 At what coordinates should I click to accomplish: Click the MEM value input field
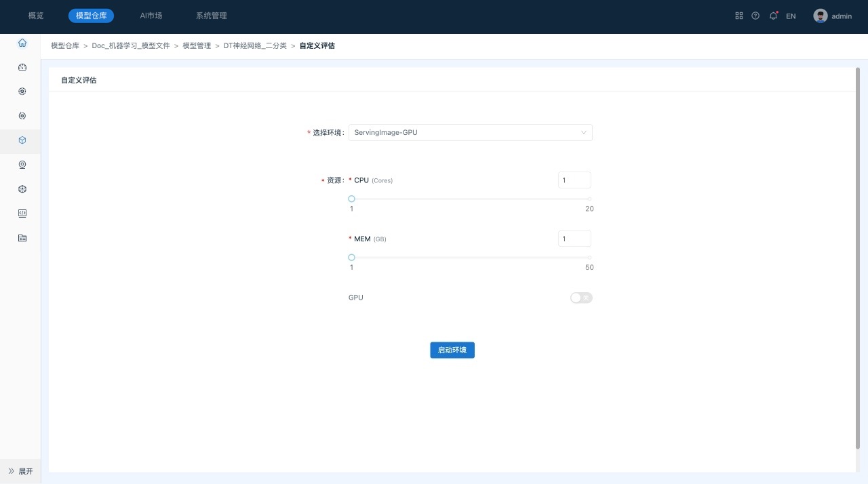(574, 239)
